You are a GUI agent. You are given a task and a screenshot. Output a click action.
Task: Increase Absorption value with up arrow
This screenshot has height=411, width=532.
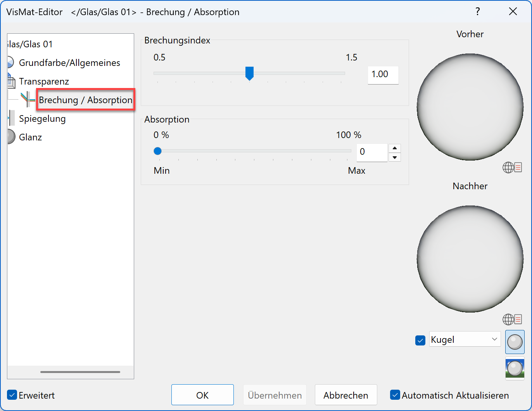pyautogui.click(x=394, y=148)
